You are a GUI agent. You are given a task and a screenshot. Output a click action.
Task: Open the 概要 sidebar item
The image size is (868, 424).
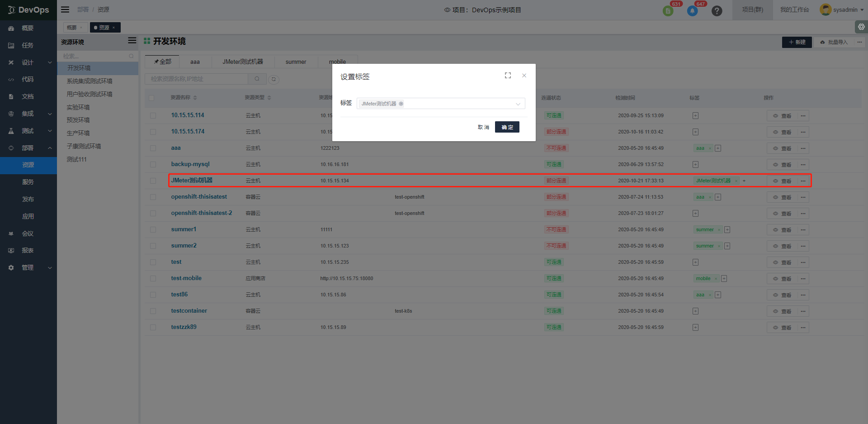[x=28, y=28]
